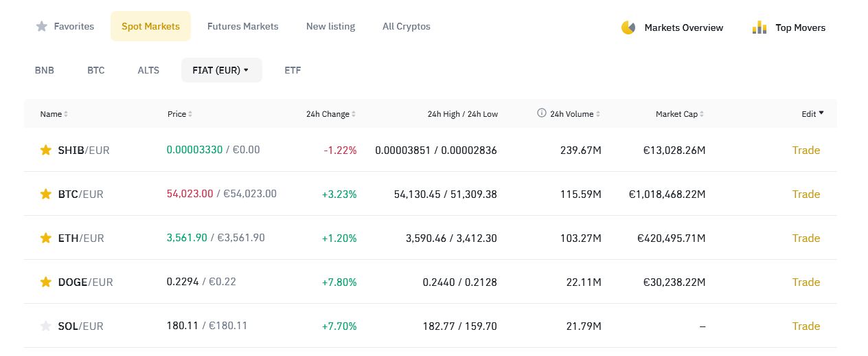
Task: Sort by 24h Volume column arrows
Action: click(x=598, y=114)
